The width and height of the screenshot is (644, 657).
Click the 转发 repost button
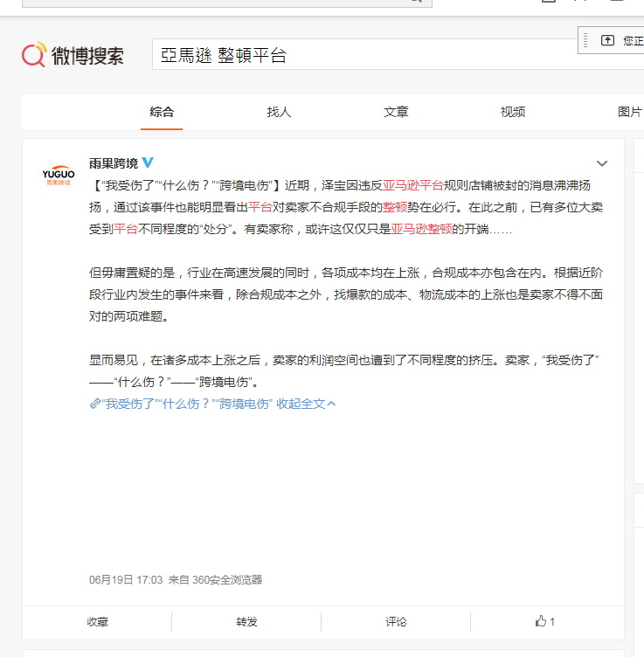(x=246, y=622)
